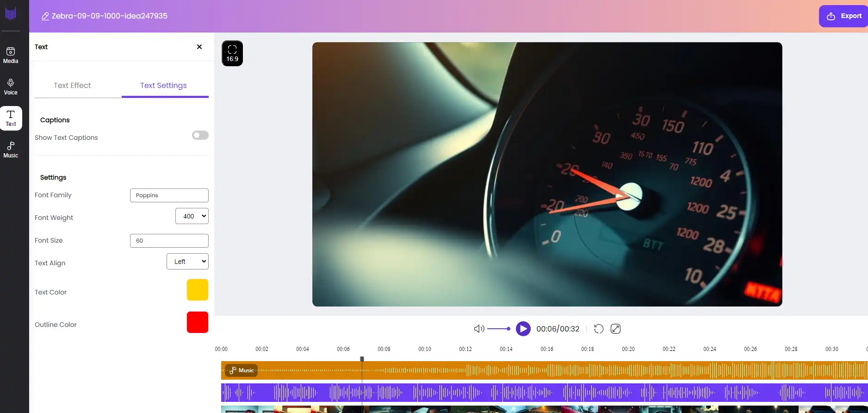Close the Text panel
Screen dimensions: 868x413
coord(199,47)
